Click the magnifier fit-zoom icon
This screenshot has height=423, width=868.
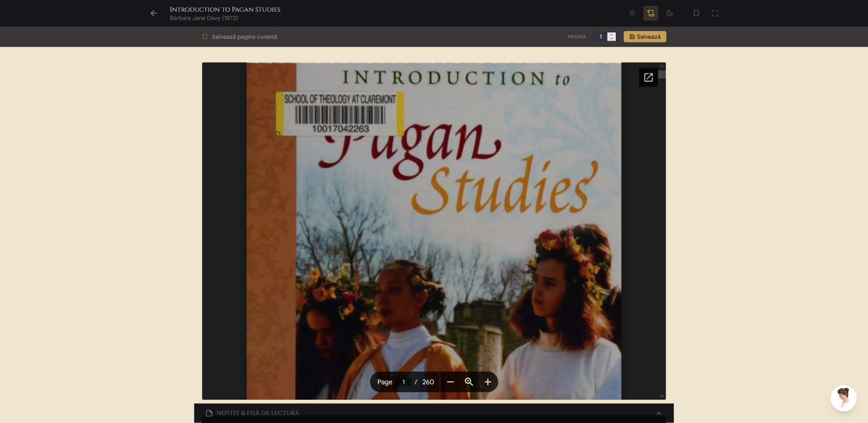click(469, 382)
